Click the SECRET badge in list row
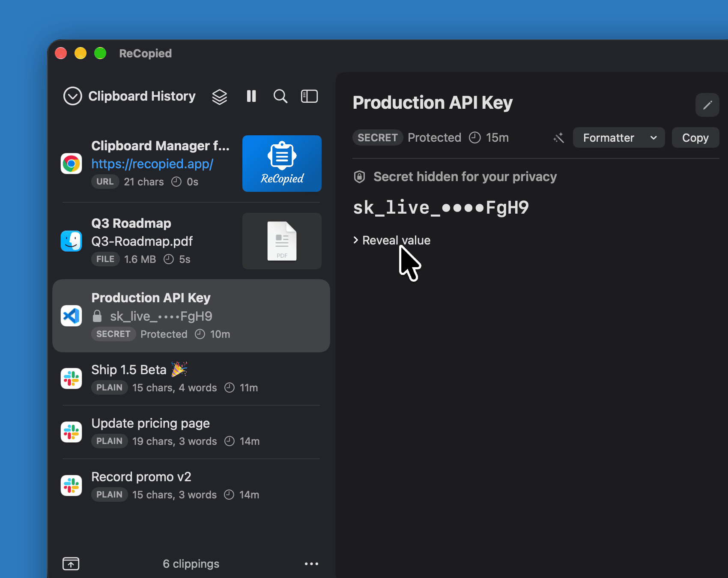728x578 pixels. point(113,334)
